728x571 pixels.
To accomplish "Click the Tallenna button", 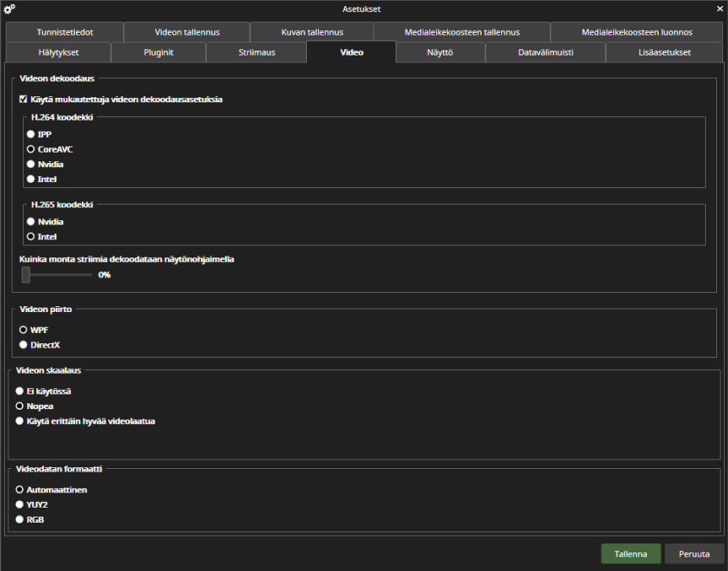I will [630, 554].
